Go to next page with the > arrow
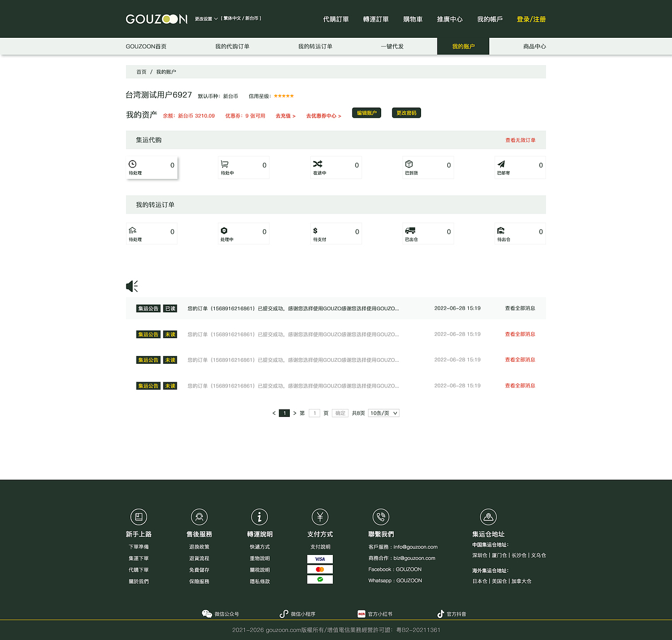 (x=295, y=413)
